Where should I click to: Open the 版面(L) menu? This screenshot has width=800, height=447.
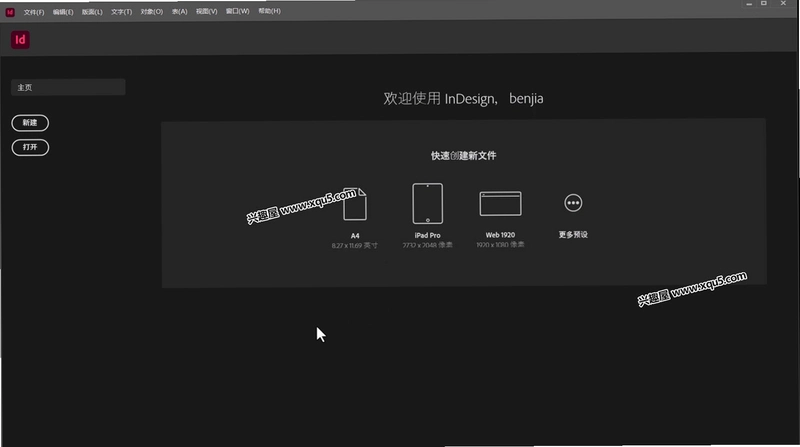[92, 12]
